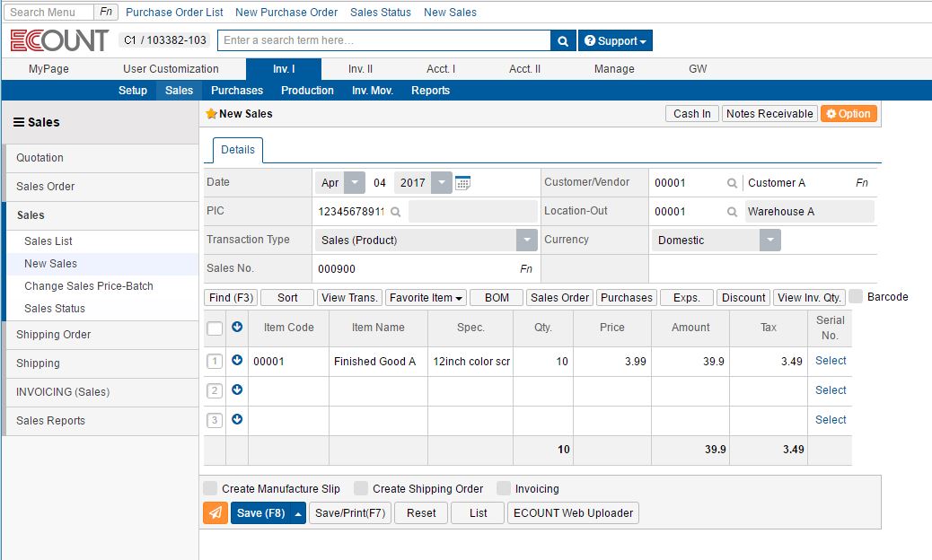
Task: Click the down-arrow icon in row 2
Action: click(x=236, y=389)
